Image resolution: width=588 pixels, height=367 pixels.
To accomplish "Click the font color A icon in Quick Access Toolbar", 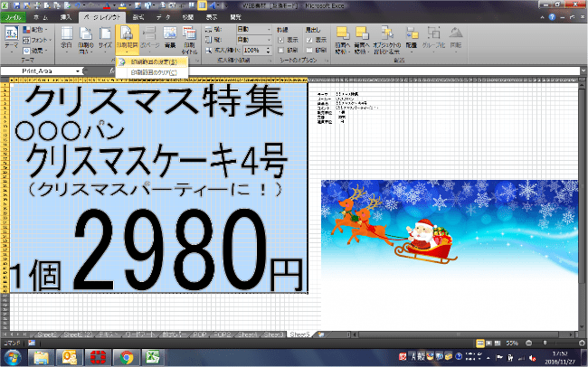I will pyautogui.click(x=108, y=5).
